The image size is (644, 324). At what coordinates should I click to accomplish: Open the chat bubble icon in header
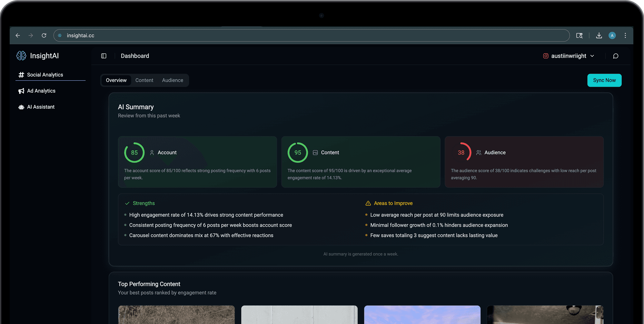615,56
